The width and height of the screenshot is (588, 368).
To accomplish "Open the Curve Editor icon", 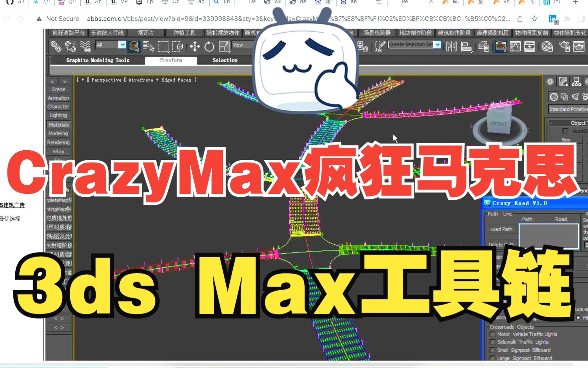I will tap(515, 46).
